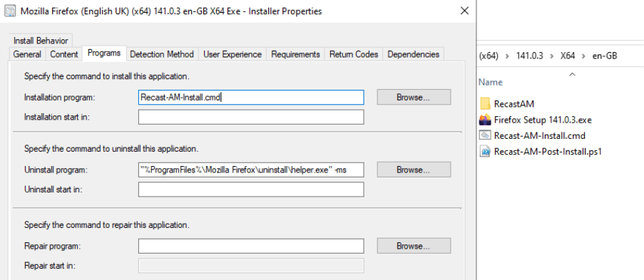This screenshot has height=280, width=644.
Task: Sort by the Name column header
Action: [491, 82]
